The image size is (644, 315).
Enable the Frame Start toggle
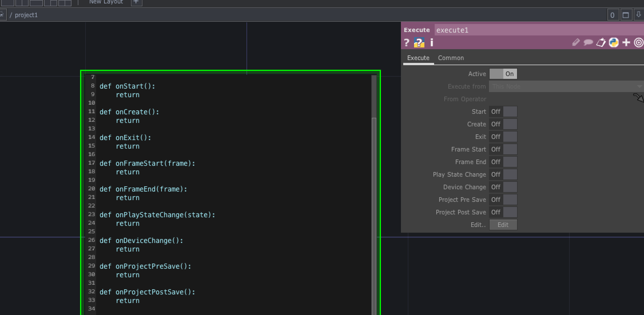tap(511, 149)
